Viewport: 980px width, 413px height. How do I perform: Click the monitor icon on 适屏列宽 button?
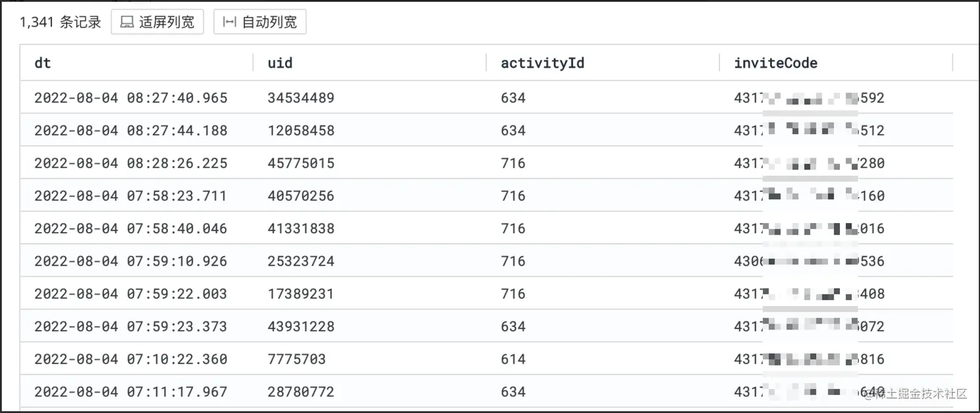point(127,21)
